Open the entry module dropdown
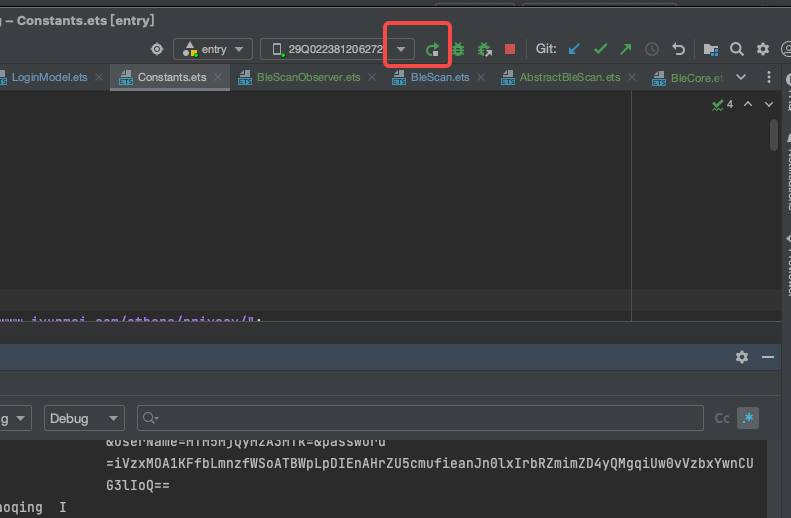The image size is (791, 518). [x=213, y=49]
